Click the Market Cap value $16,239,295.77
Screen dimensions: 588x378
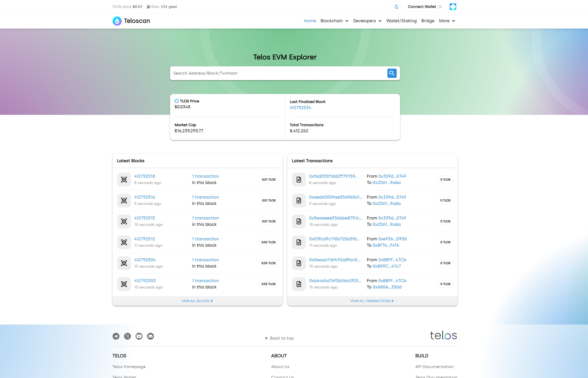[x=189, y=131]
